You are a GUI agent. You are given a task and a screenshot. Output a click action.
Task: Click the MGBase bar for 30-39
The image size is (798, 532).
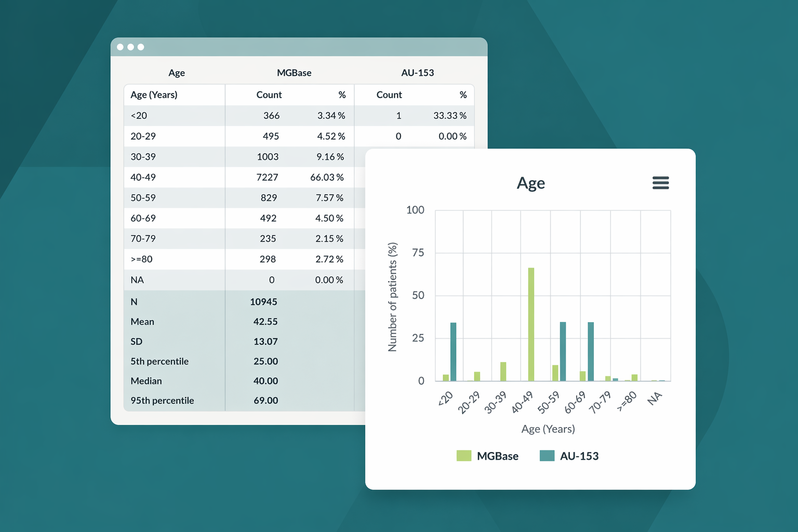click(503, 371)
